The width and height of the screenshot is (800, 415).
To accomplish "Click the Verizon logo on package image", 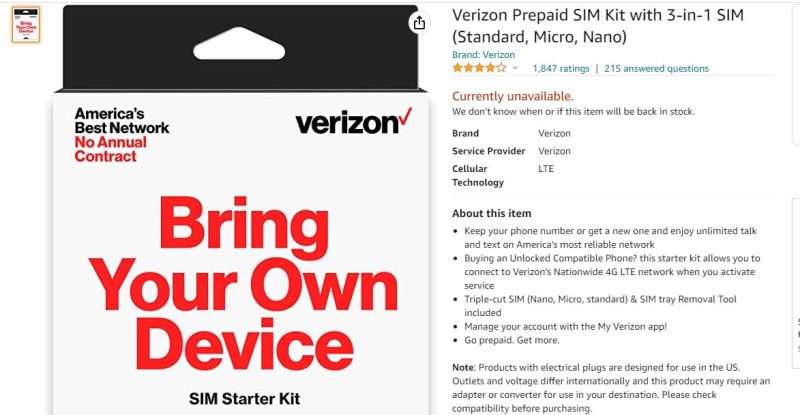I will (353, 123).
